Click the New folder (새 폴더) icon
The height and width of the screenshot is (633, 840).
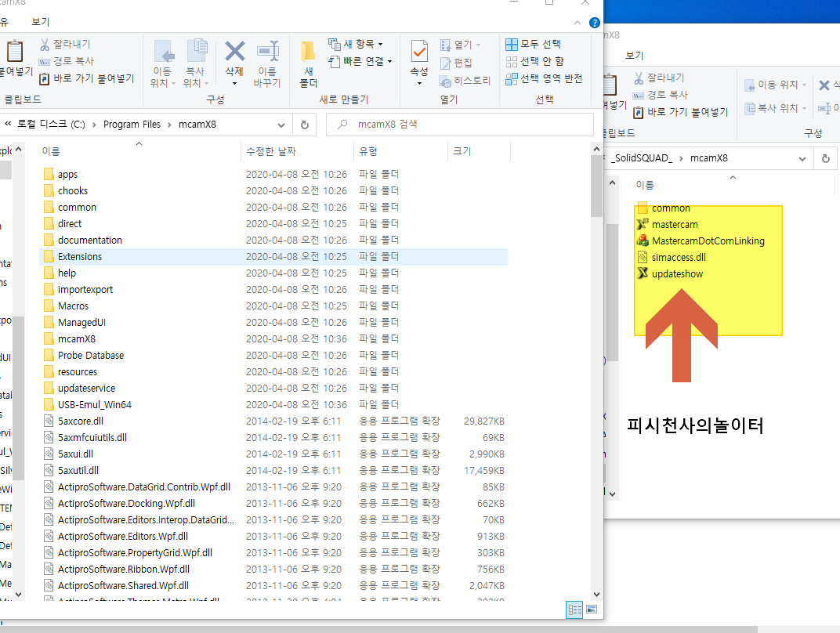308,52
